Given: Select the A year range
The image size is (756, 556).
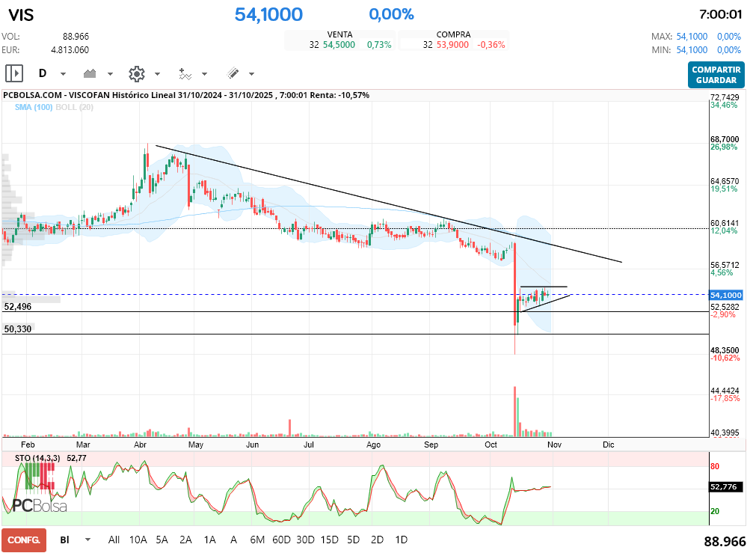Looking at the screenshot, I should (x=233, y=540).
